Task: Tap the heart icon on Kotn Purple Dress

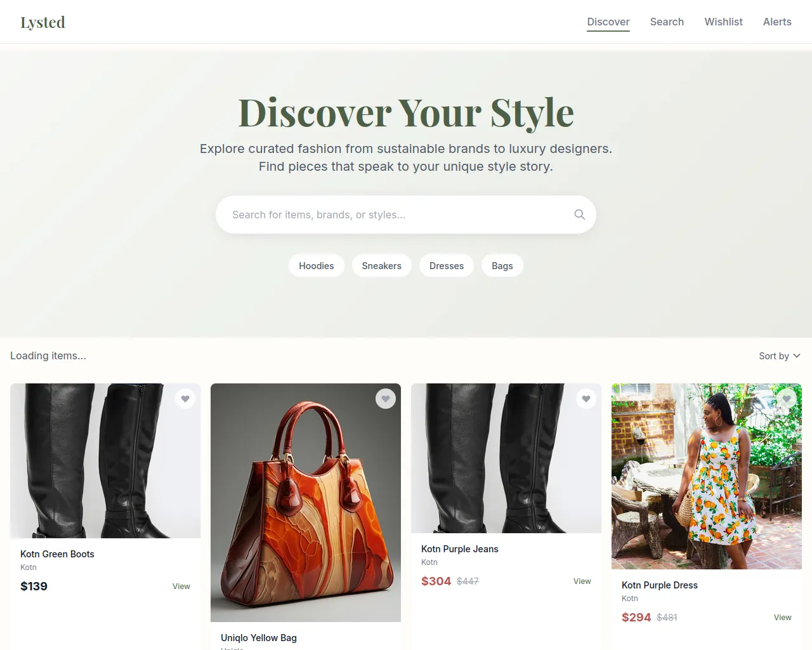Action: [x=787, y=399]
